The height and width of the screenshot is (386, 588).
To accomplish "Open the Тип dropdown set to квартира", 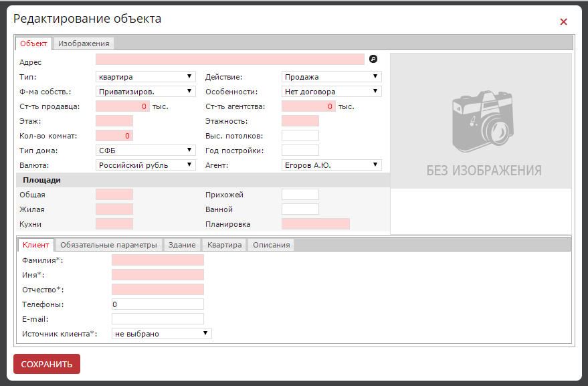I will tap(145, 77).
